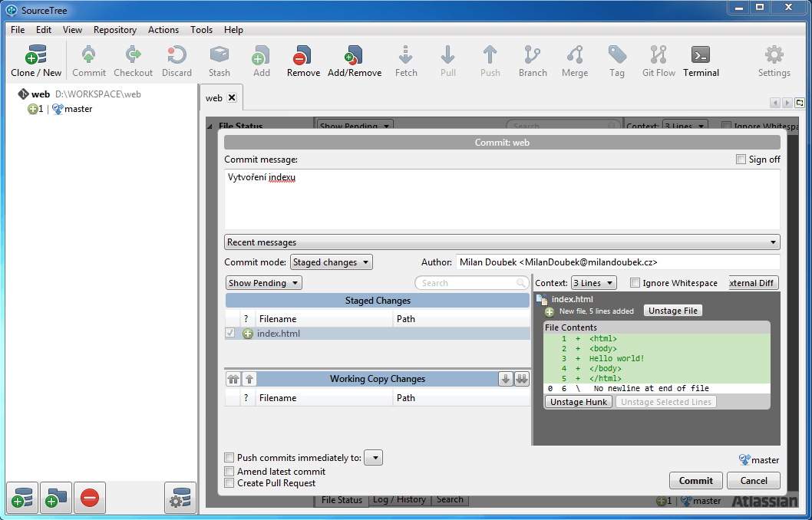Click the red remove bookmark icon
Viewport: 812px width, 520px height.
click(x=90, y=497)
